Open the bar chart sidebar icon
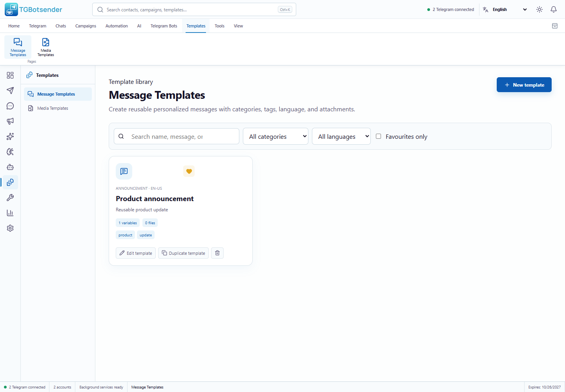 click(x=10, y=213)
